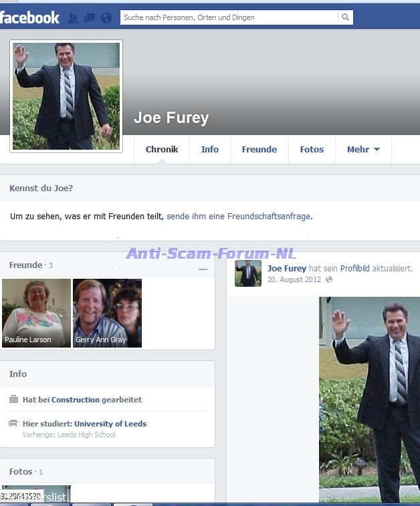Open notifications globe icon in top bar
420x506 pixels.
[106, 18]
